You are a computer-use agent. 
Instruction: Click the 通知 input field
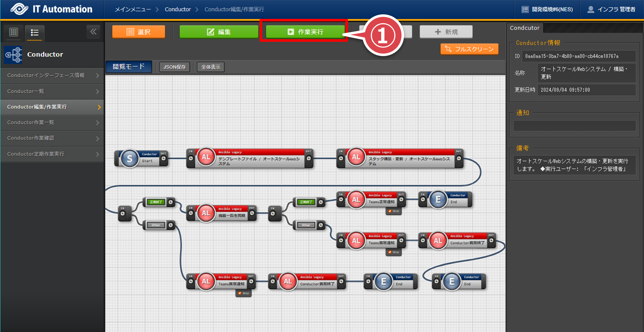[574, 126]
